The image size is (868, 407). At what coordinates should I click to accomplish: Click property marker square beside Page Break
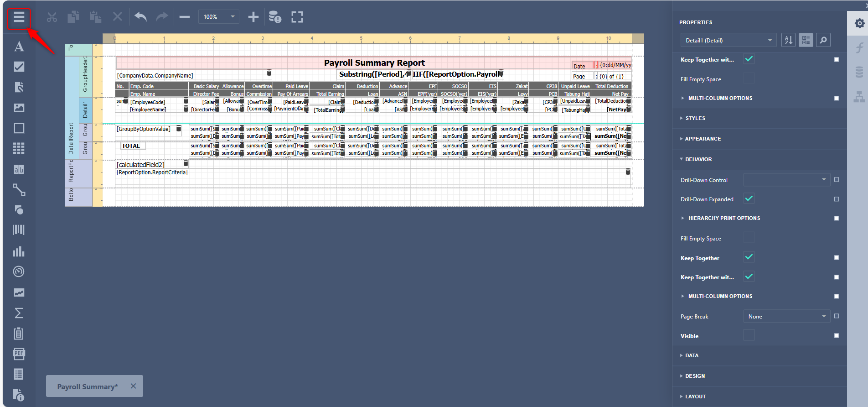837,316
